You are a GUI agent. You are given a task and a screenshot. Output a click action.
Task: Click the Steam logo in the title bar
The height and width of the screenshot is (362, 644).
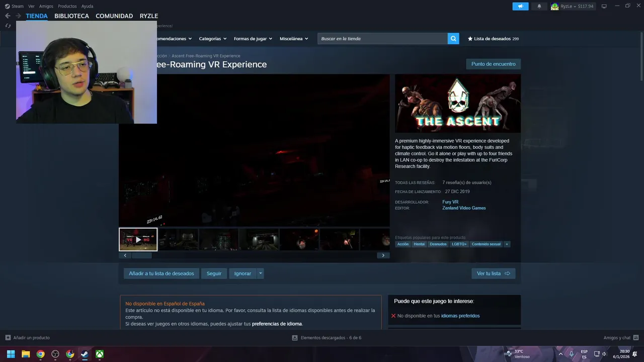click(x=7, y=6)
